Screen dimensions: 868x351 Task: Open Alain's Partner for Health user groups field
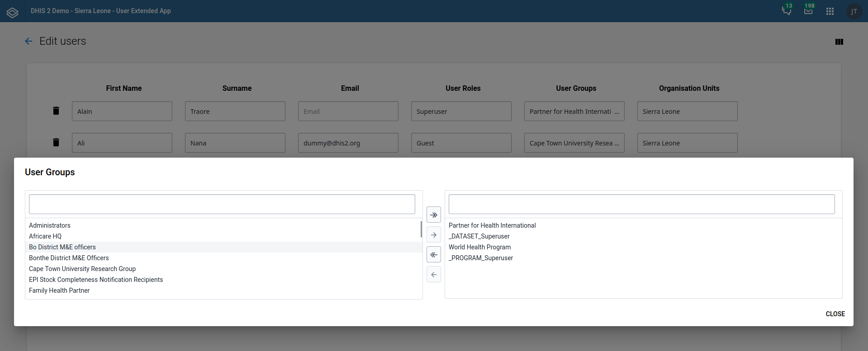(574, 111)
